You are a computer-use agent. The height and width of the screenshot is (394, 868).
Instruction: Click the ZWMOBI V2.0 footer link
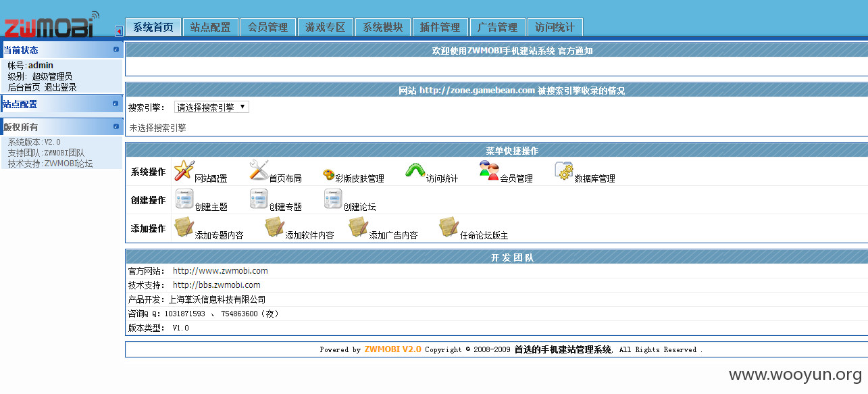[x=392, y=349]
